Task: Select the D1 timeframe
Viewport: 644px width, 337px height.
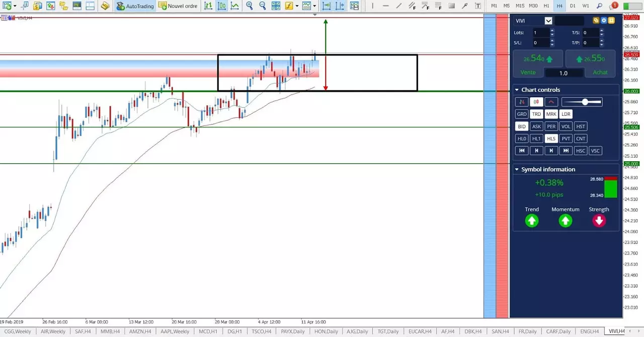Action: click(573, 6)
